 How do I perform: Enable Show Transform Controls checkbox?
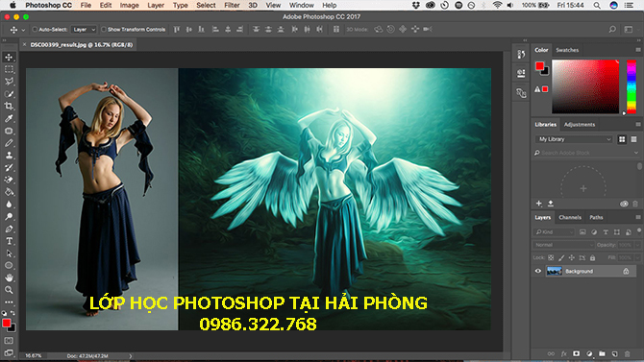[x=104, y=29]
